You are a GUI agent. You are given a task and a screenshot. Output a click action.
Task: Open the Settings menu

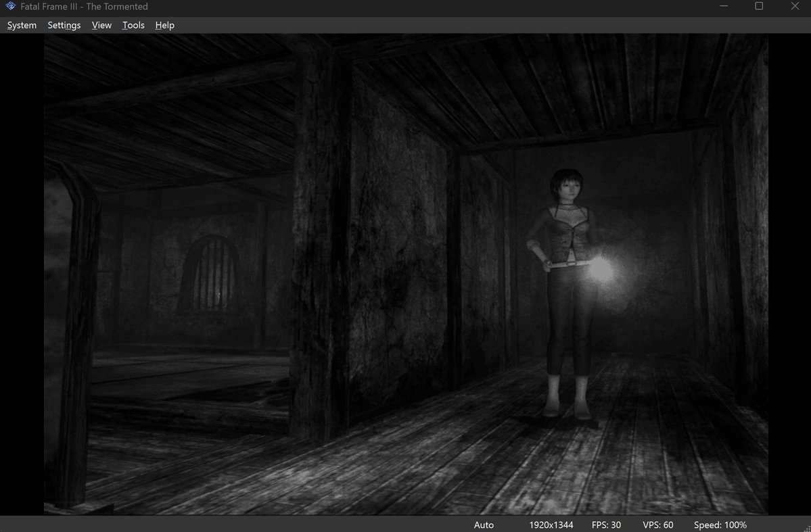(64, 25)
